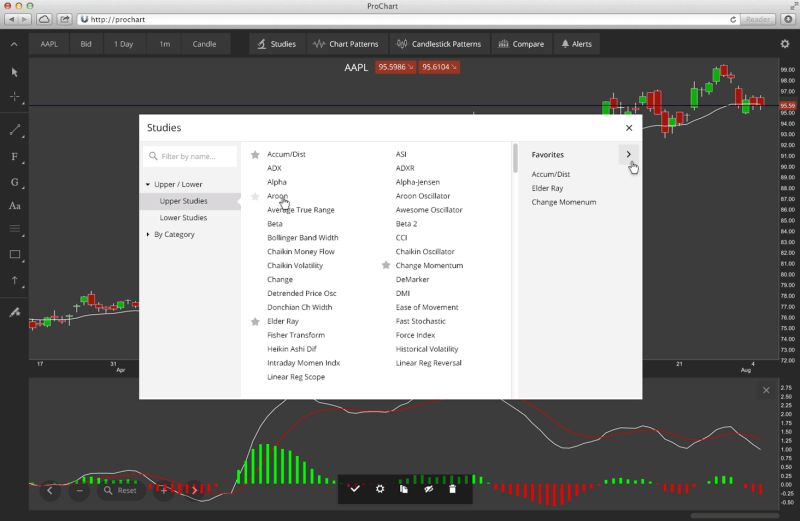Open the horizontal lines channel tool
Image resolution: width=800 pixels, height=521 pixels.
(14, 229)
